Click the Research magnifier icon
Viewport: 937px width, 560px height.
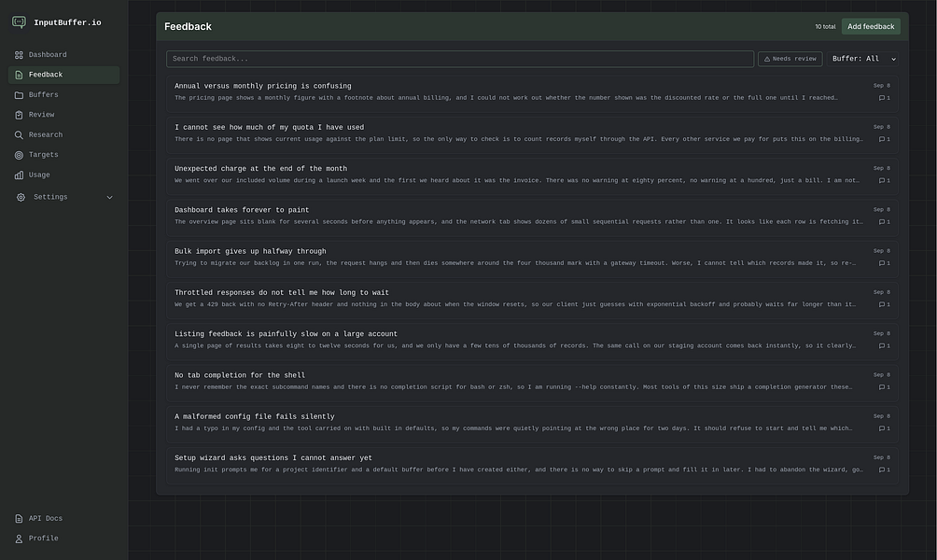[19, 135]
